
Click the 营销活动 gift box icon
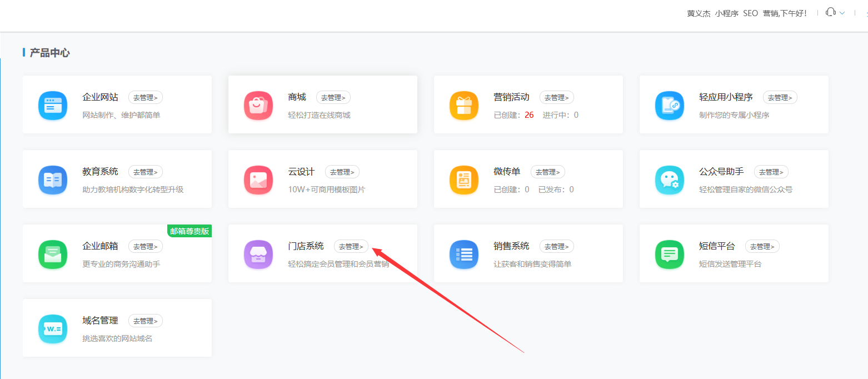464,106
